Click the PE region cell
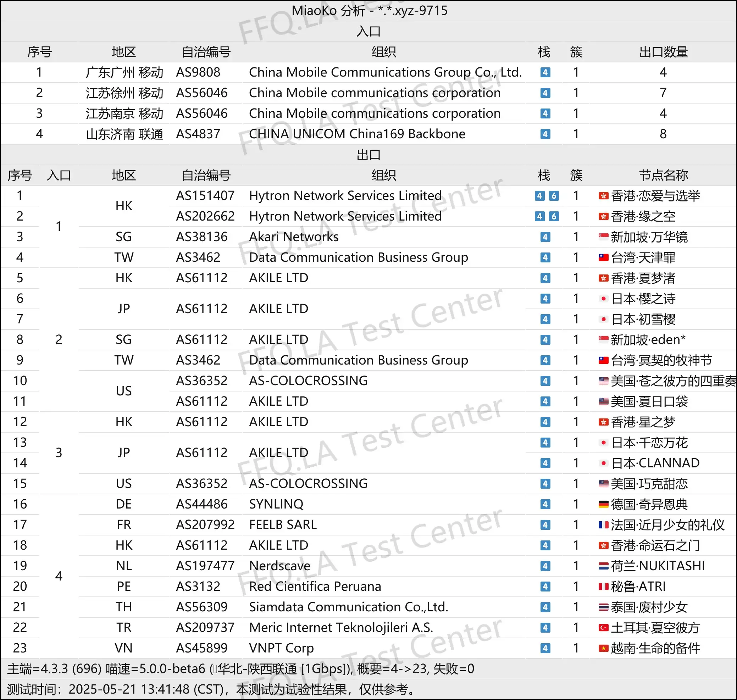Image resolution: width=737 pixels, height=700 pixels. 123,587
